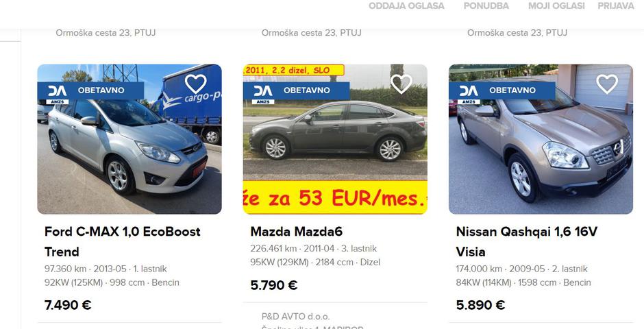
Task: Open the PONUDBA menu item
Action: pos(486,5)
